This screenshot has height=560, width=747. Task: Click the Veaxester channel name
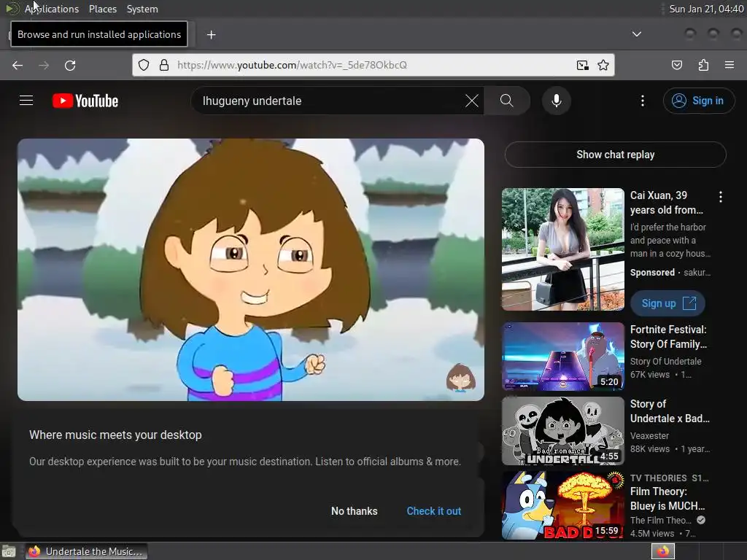click(649, 436)
